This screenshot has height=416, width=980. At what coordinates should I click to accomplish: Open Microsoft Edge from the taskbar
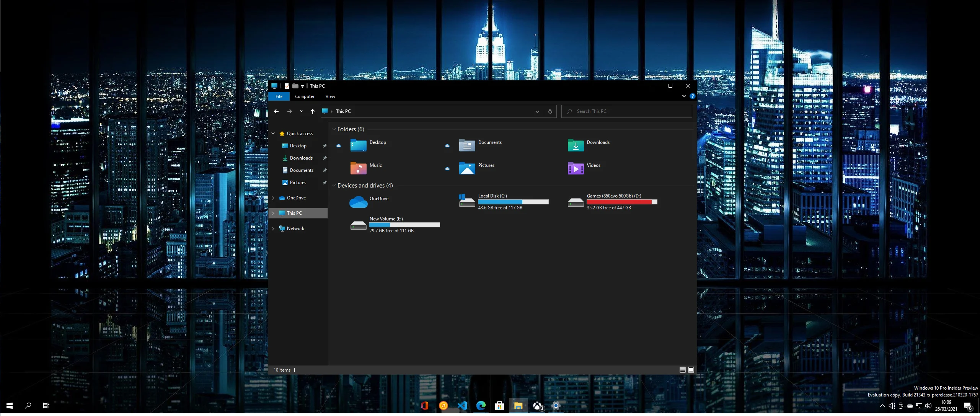481,406
